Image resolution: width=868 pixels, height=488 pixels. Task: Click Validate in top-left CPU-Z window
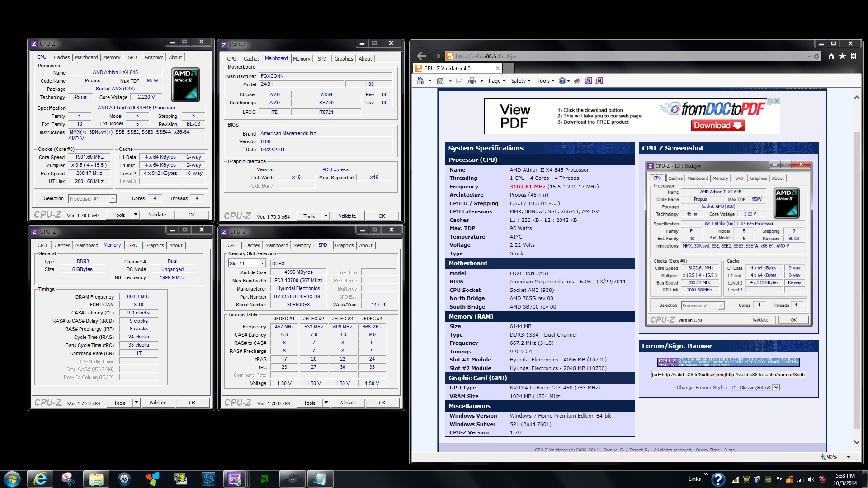157,215
